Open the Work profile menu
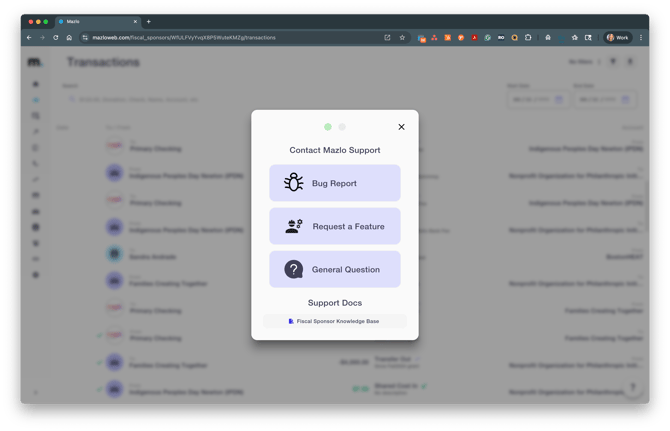 click(617, 38)
